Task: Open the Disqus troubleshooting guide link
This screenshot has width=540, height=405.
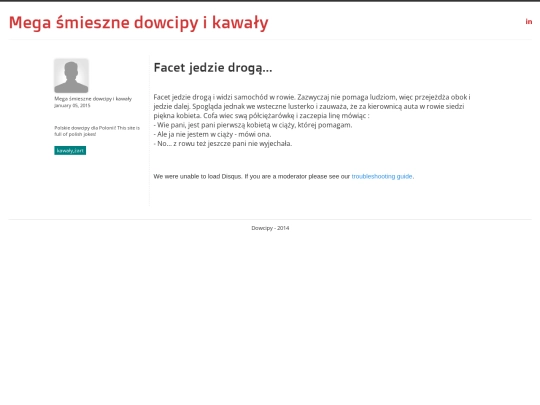Action: pyautogui.click(x=382, y=176)
